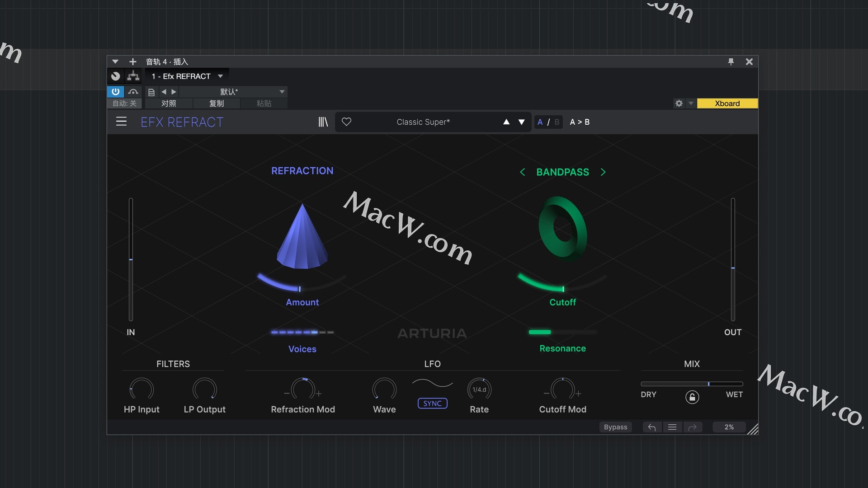Image resolution: width=868 pixels, height=488 pixels.
Task: Switch to preset state A
Action: 540,122
